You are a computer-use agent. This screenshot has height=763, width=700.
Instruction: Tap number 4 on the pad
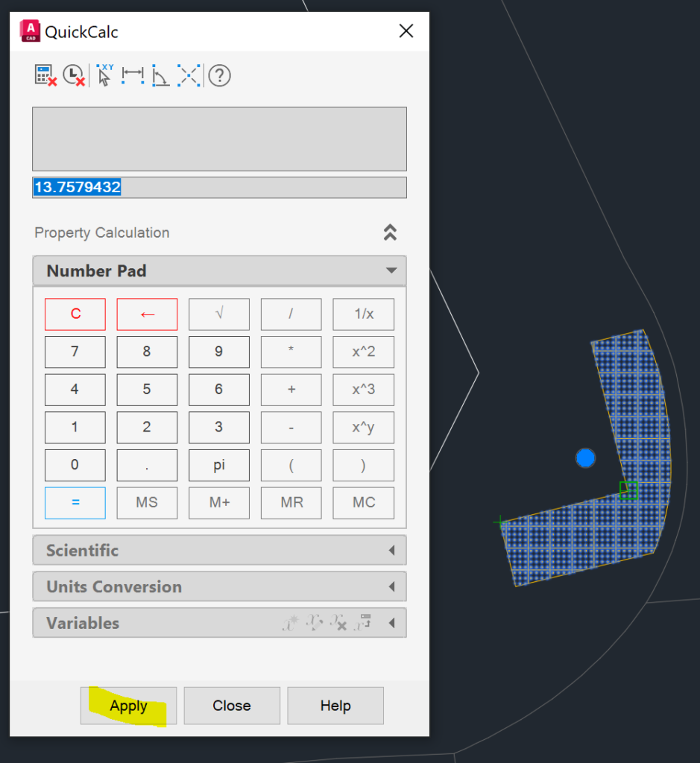coord(75,390)
